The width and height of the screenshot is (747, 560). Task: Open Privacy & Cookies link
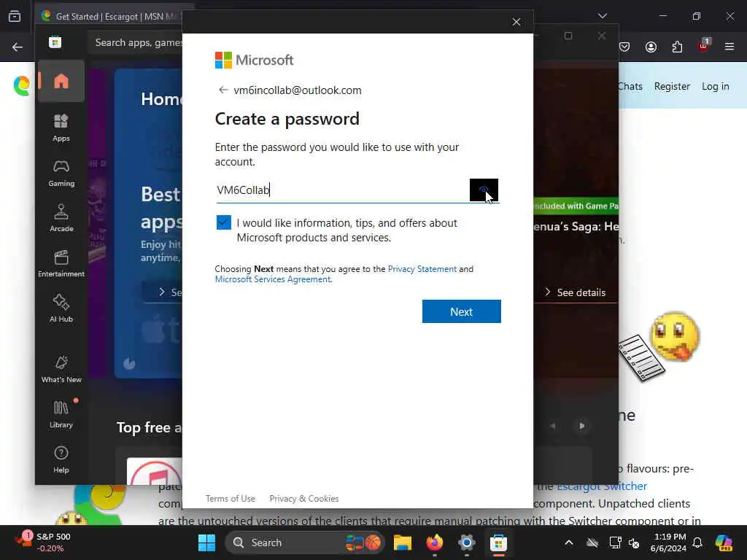[x=304, y=499]
